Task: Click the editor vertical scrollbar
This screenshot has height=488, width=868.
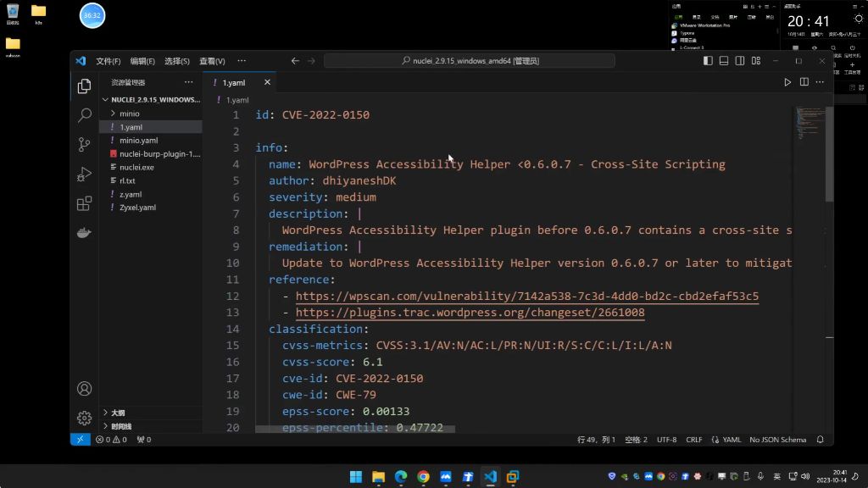Action: click(x=829, y=155)
